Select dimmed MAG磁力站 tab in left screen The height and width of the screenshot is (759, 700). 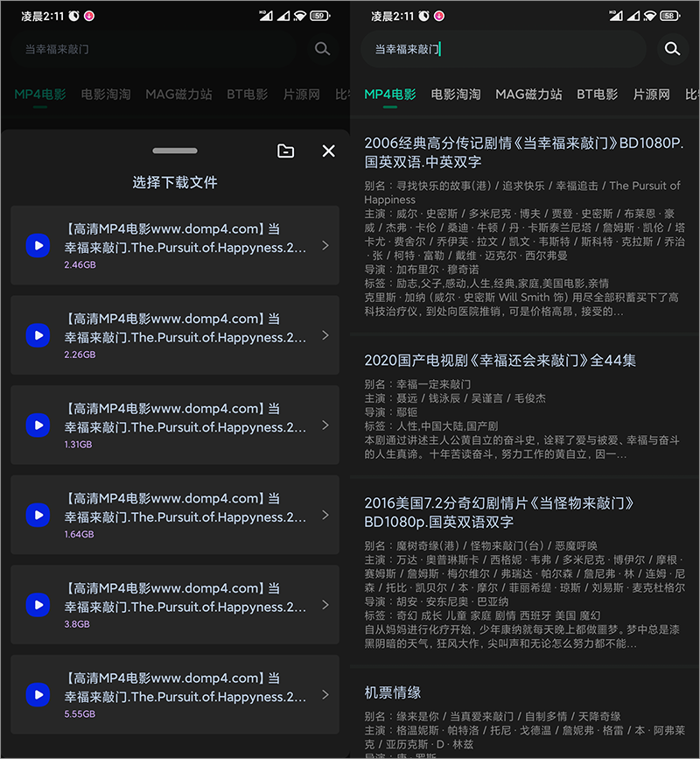(179, 95)
